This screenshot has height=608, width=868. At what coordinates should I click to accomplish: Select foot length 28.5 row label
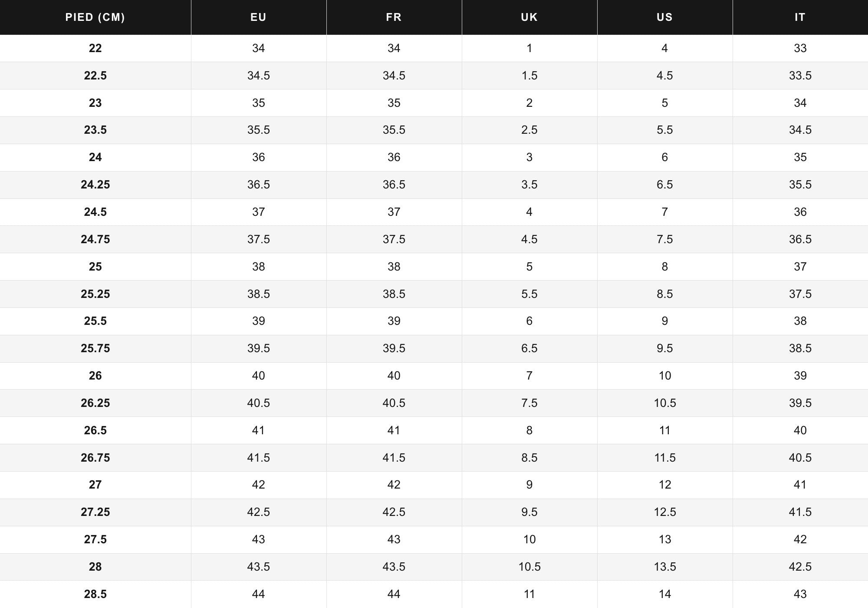(x=95, y=594)
